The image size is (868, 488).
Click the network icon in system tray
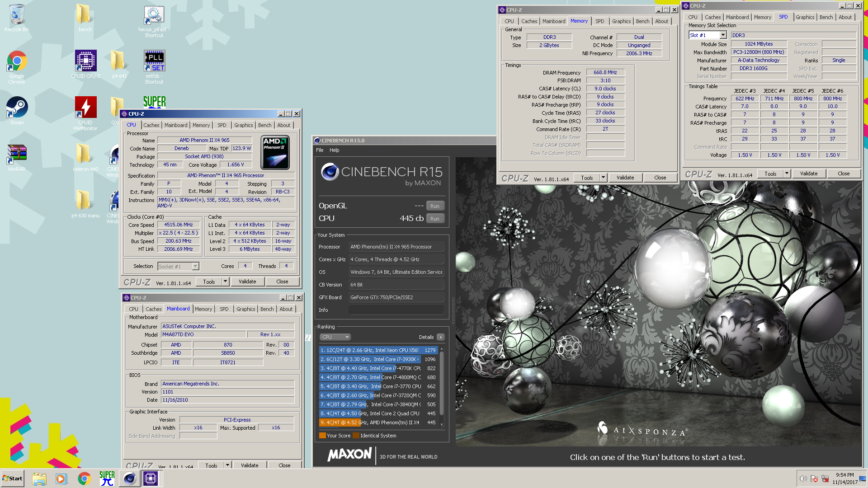click(x=825, y=479)
